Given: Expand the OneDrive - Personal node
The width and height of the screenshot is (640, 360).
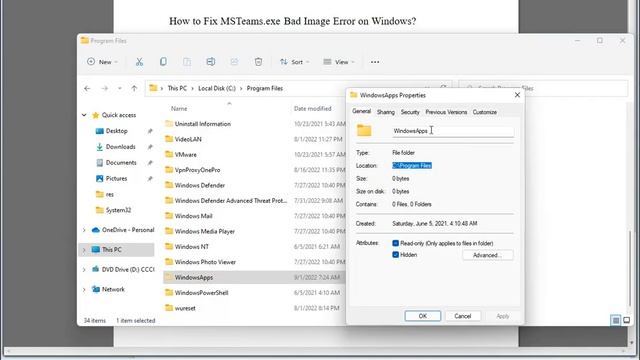Looking at the screenshot, I should click(x=84, y=230).
